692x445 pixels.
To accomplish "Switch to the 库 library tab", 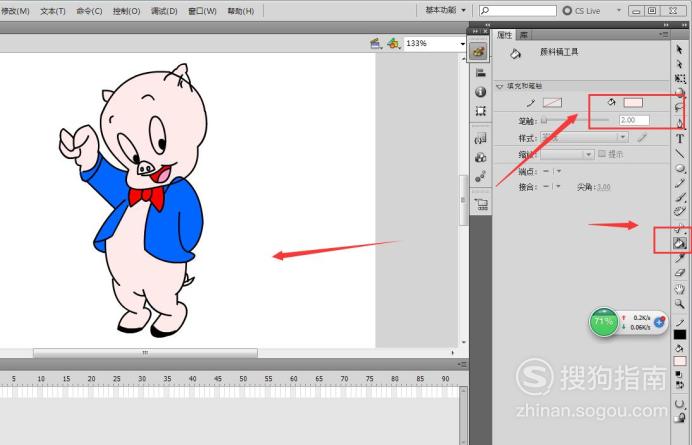I will 523,35.
